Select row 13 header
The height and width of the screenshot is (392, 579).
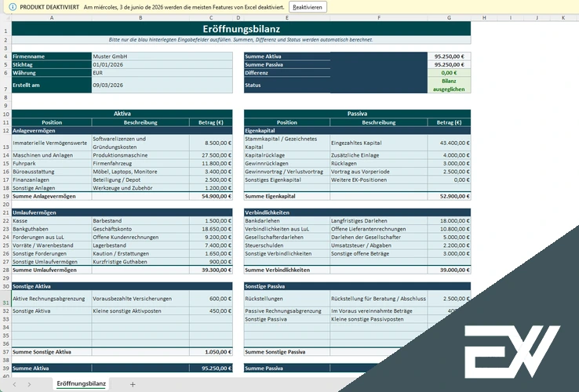[x=5, y=143]
